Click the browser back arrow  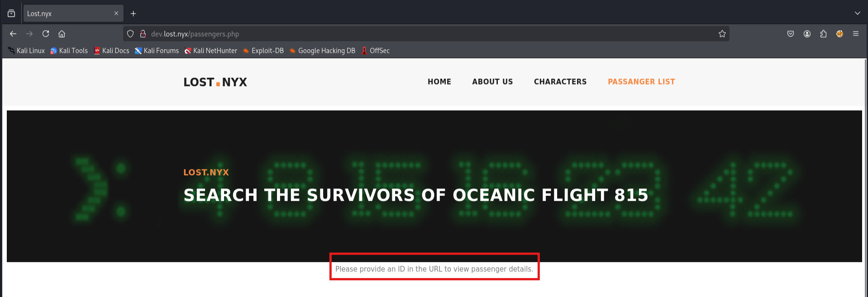coord(13,34)
